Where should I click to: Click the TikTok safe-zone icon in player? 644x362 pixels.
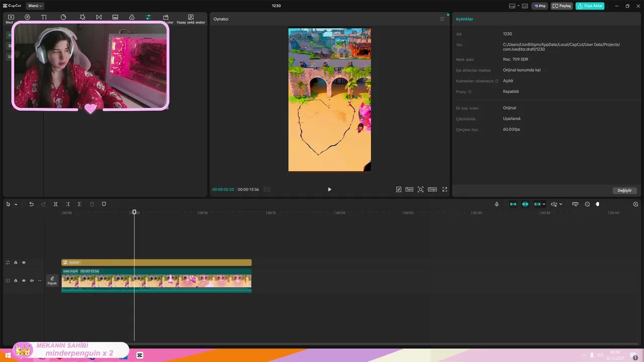click(399, 190)
